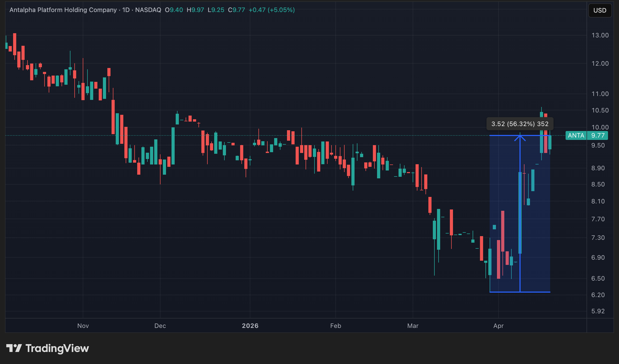Screen dimensions: 619x364
Task: Click the 5.92 price scale label
Action: tap(598, 311)
